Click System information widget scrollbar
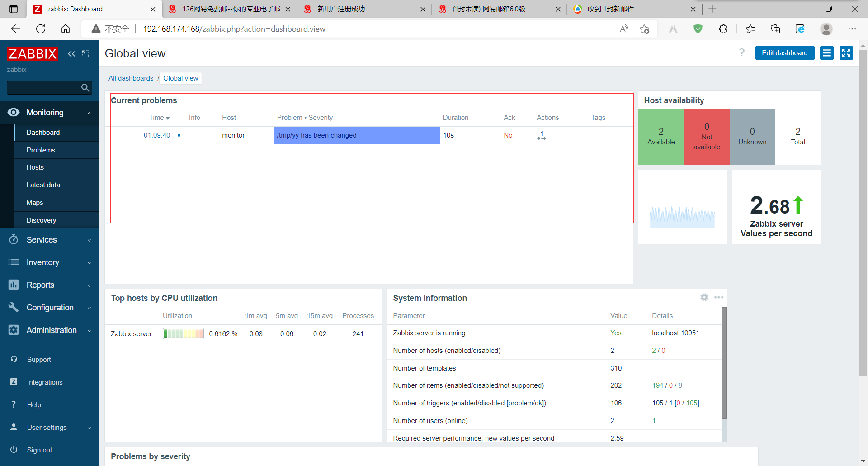 (x=724, y=363)
